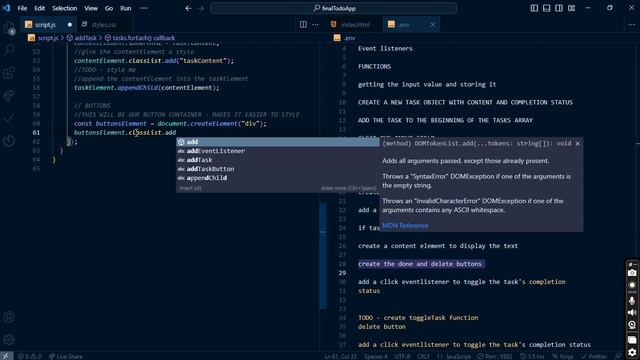
Task: Switch to the index.html tab
Action: (x=355, y=24)
